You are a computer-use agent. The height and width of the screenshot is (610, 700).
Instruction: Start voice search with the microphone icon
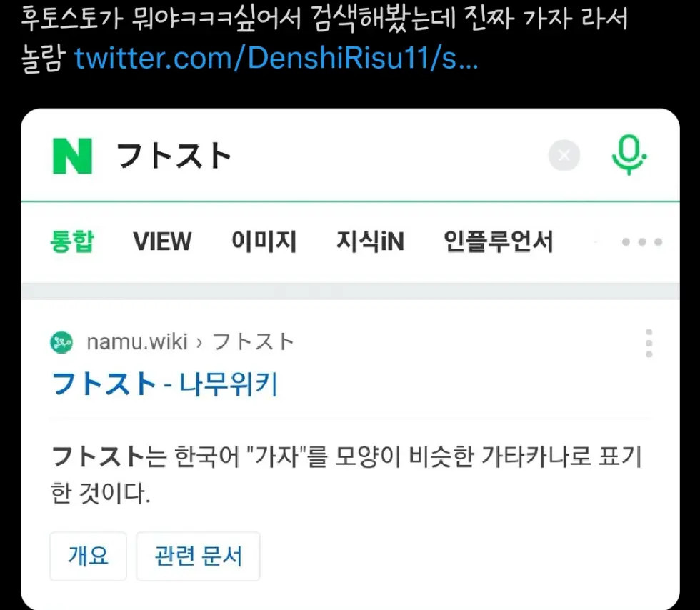629,154
